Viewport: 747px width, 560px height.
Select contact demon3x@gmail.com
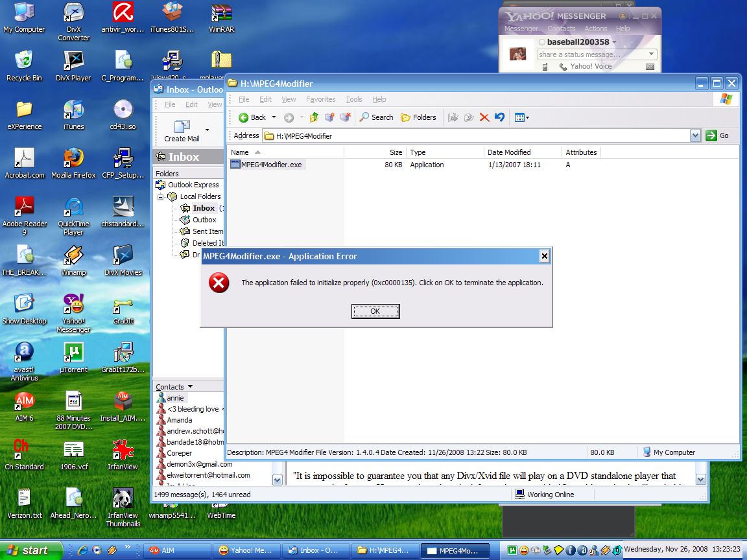coord(199,464)
